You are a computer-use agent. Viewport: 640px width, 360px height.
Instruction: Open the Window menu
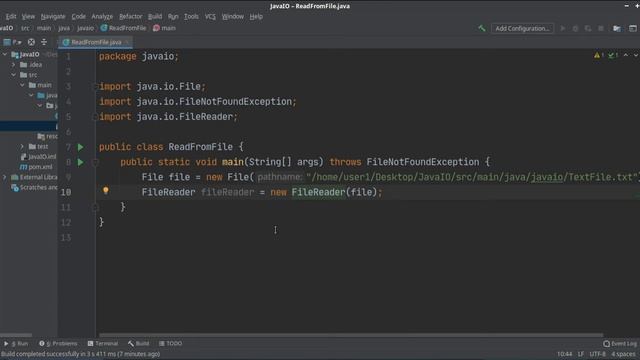(233, 16)
